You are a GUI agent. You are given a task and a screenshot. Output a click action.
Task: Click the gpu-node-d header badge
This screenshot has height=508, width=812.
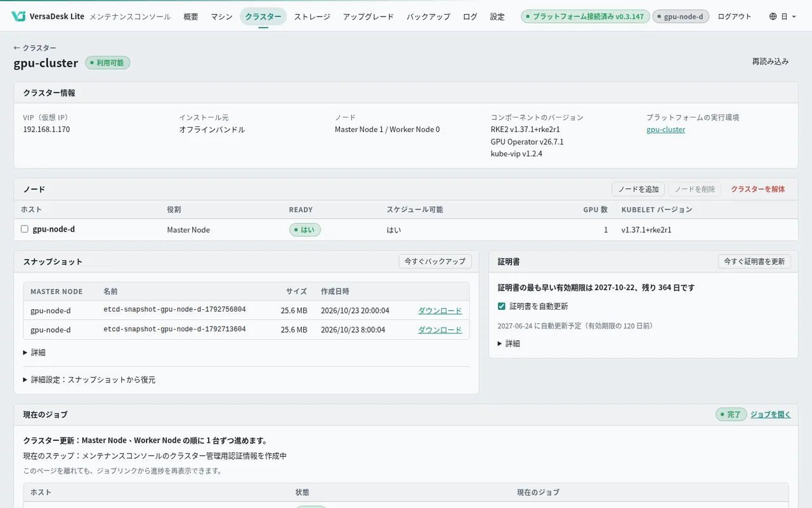point(681,17)
